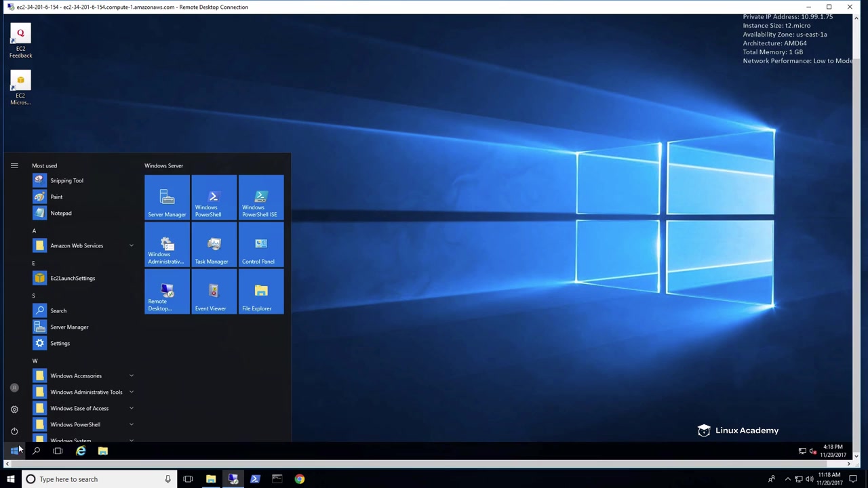Toggle the Start menu hamburger button
868x488 pixels.
14,165
